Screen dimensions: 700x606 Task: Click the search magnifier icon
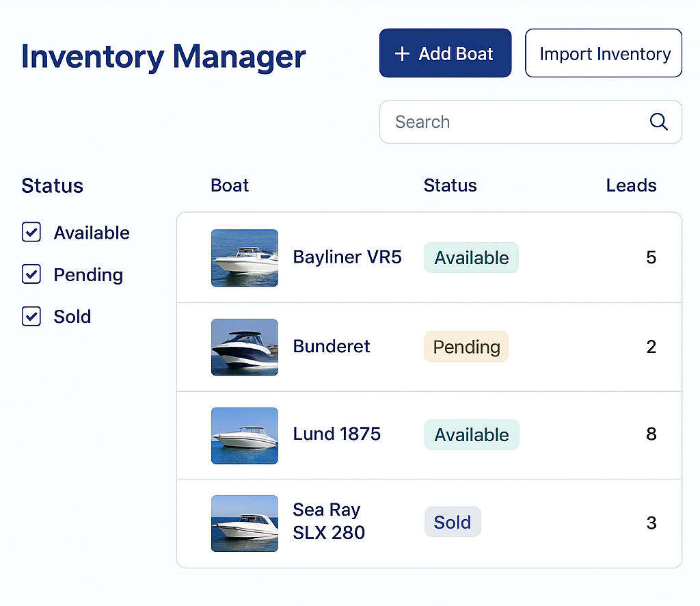coord(658,122)
